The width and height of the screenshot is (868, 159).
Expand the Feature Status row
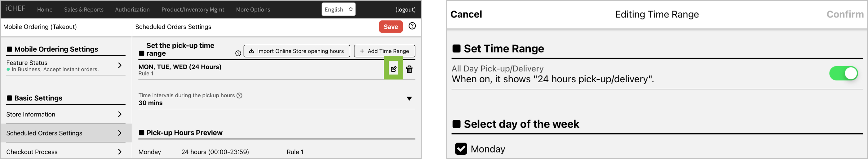tap(120, 66)
